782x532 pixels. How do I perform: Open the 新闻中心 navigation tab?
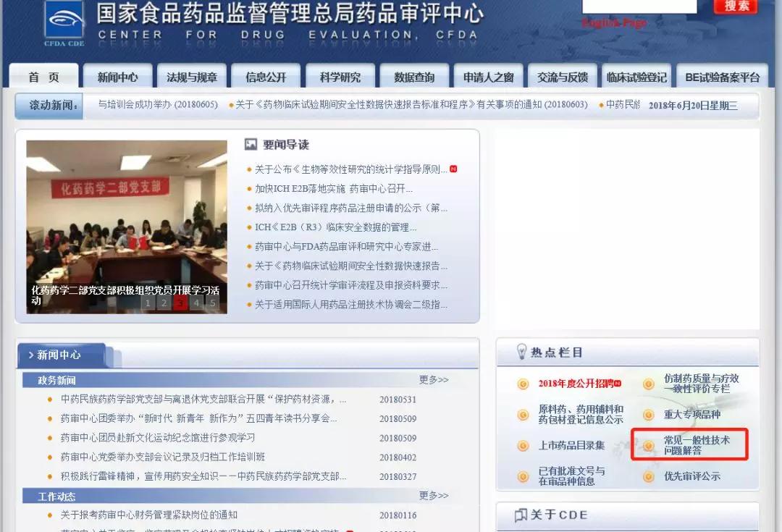(118, 77)
